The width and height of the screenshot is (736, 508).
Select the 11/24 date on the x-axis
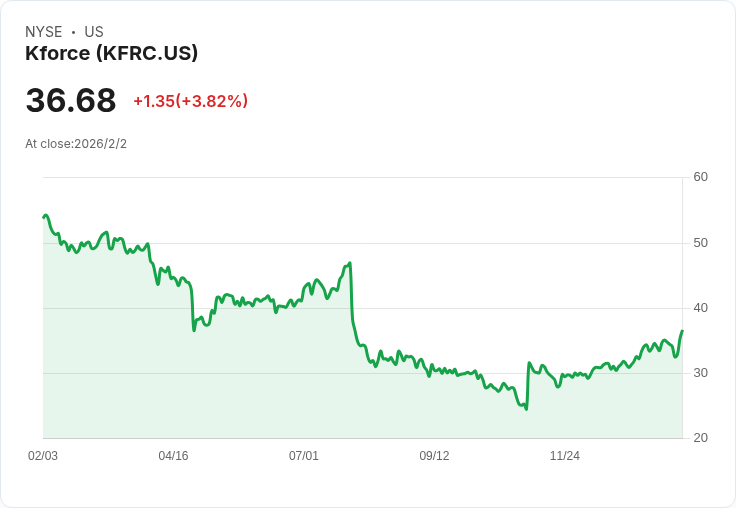[565, 456]
